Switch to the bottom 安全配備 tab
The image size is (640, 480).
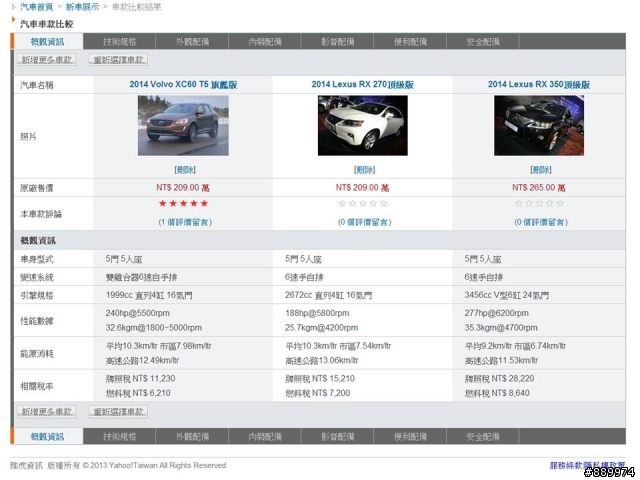click(x=483, y=437)
